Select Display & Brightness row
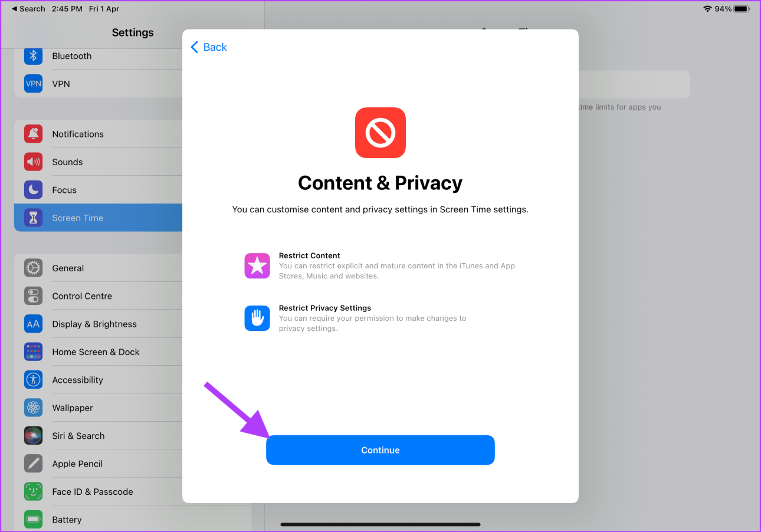Image resolution: width=761 pixels, height=532 pixels. click(x=98, y=324)
